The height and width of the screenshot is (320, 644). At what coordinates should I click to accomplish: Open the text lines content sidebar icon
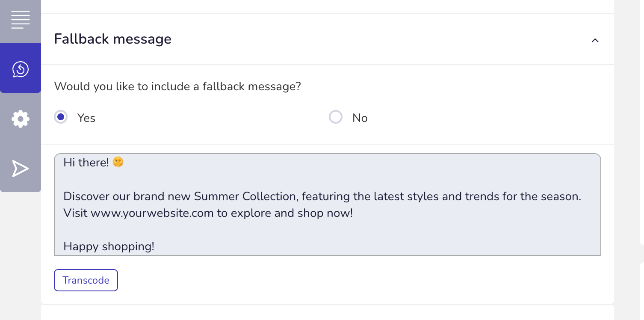pos(21,20)
